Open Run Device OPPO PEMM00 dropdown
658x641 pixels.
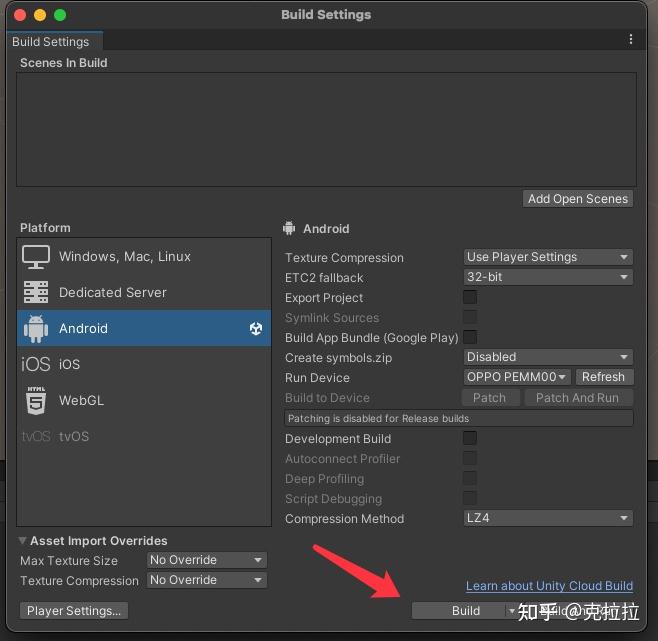517,377
